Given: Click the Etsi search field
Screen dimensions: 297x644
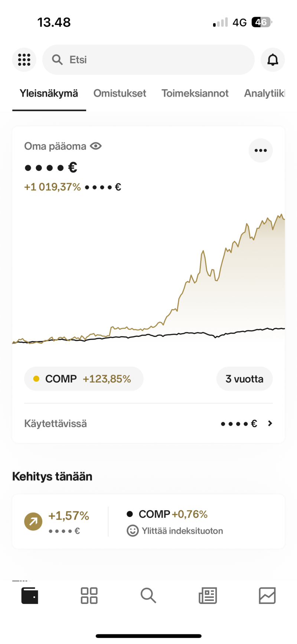Looking at the screenshot, I should (x=148, y=60).
